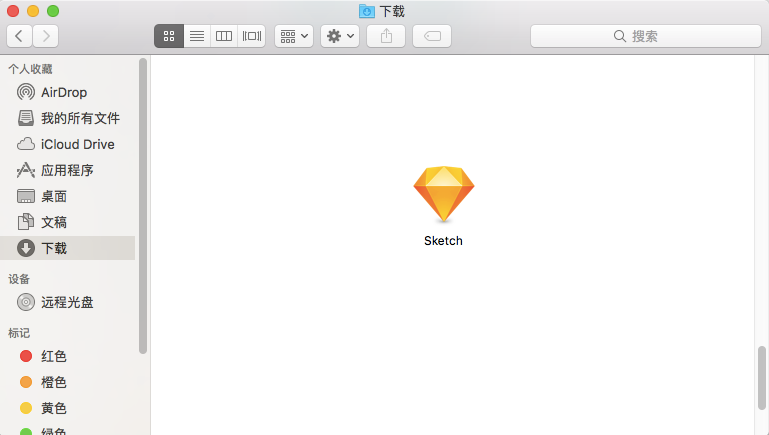Open 文稿 in the sidebar
Viewport: 769px width, 435px height.
(x=69, y=222)
